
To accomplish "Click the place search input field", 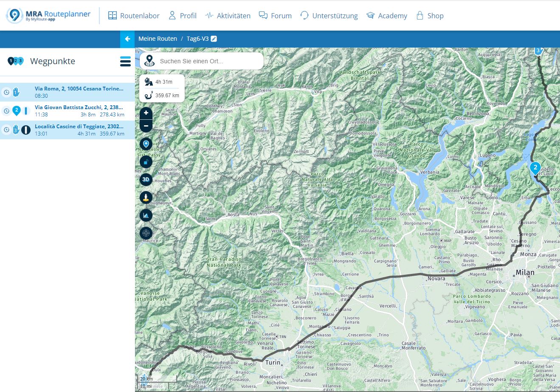I will coord(208,61).
